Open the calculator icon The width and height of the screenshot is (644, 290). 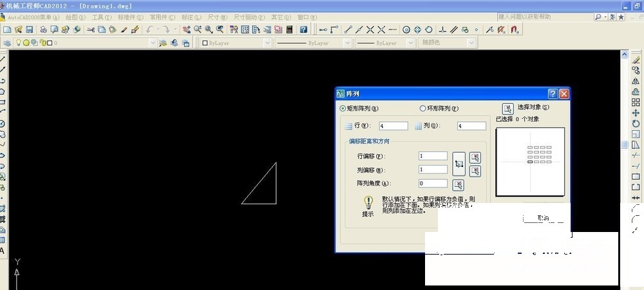[x=290, y=30]
